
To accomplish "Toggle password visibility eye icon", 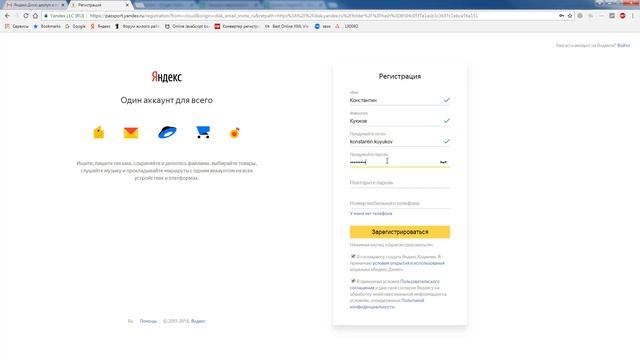I will pyautogui.click(x=443, y=162).
